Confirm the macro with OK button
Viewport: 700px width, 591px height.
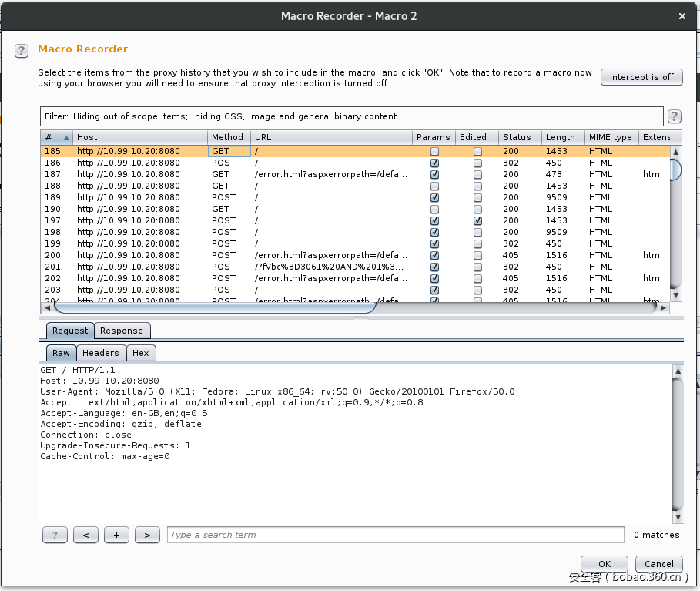click(x=604, y=564)
